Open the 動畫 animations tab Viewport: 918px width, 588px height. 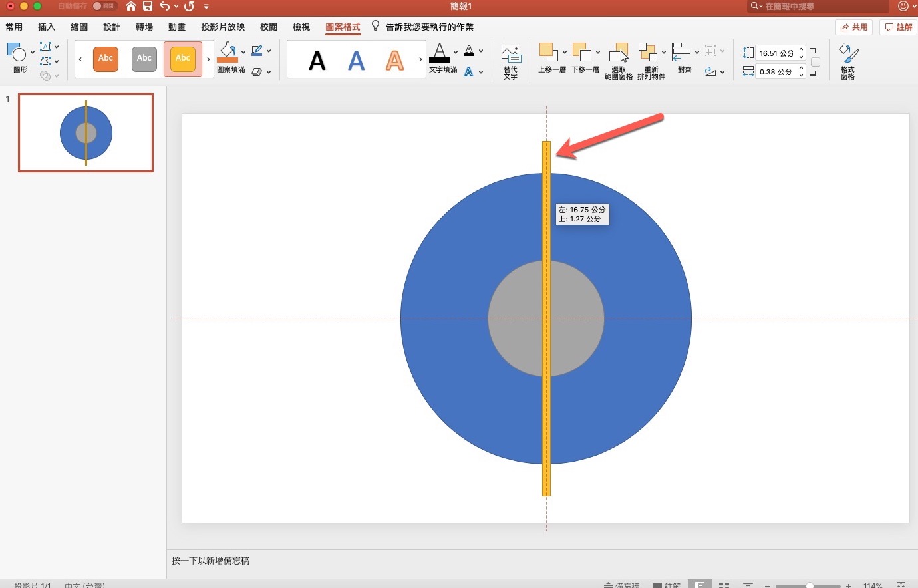click(177, 27)
